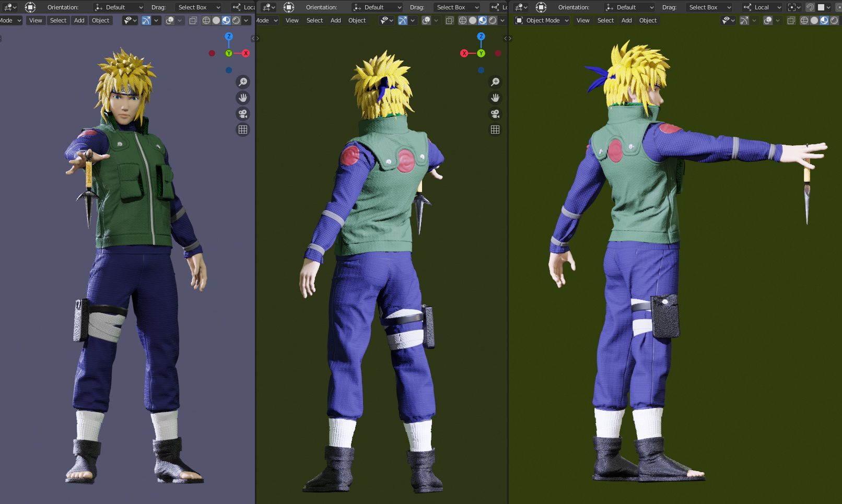Switch left viewport to wireframe shading

[206, 20]
